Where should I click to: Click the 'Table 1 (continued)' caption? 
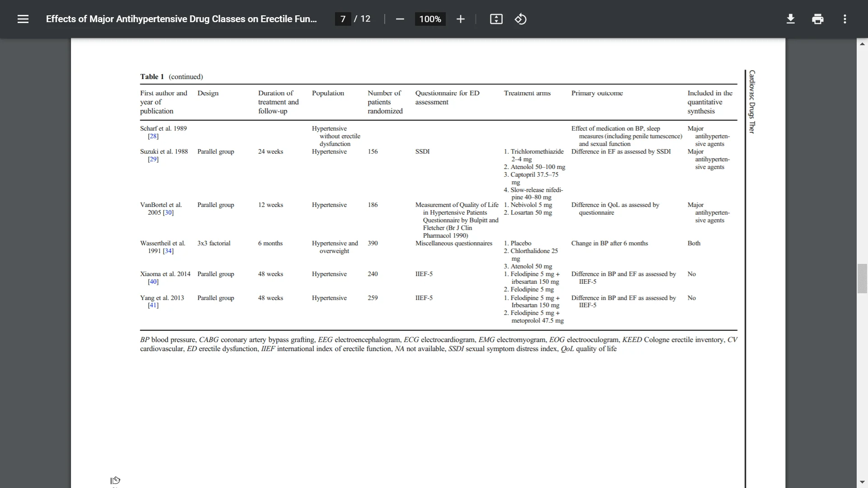point(171,76)
